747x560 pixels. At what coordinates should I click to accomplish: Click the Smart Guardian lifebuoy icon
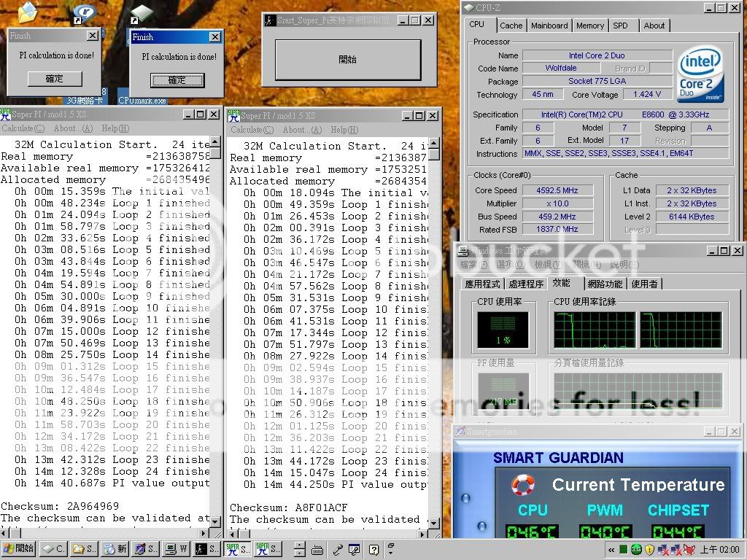coord(523,485)
